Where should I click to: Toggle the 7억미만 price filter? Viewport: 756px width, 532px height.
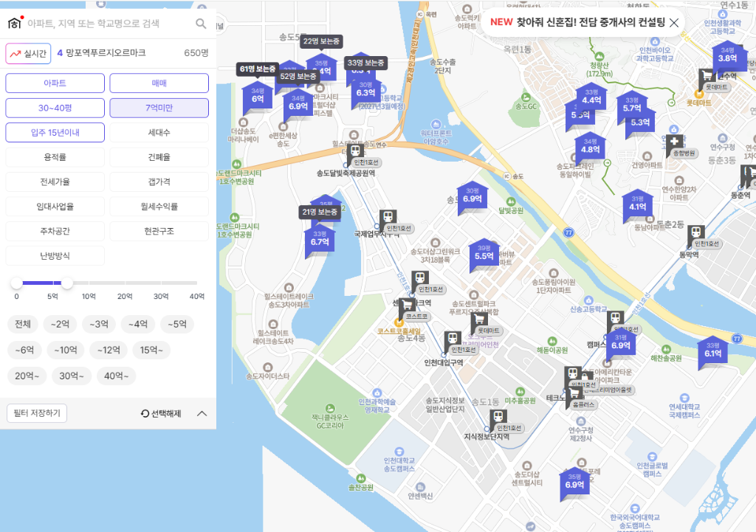coord(159,108)
